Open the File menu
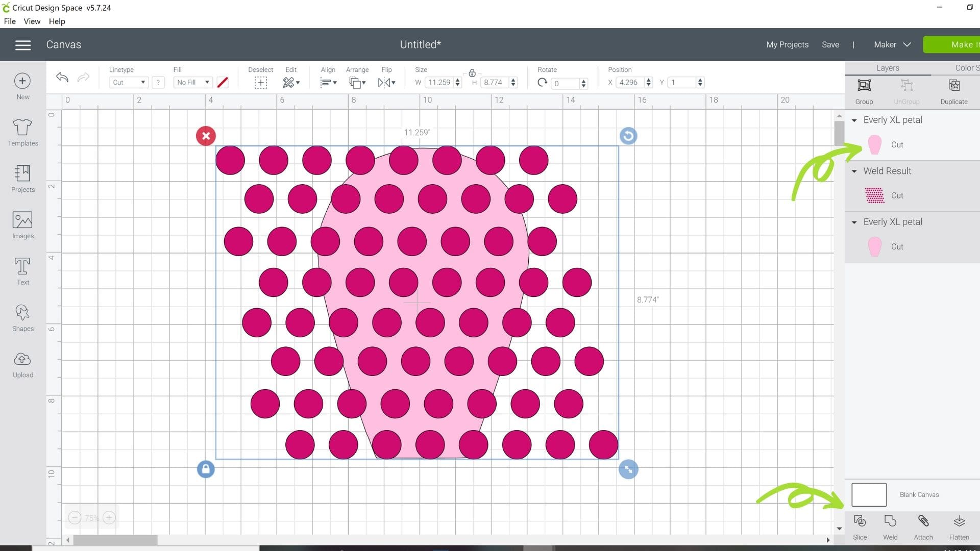Screen dimensions: 980x551 tap(9, 21)
